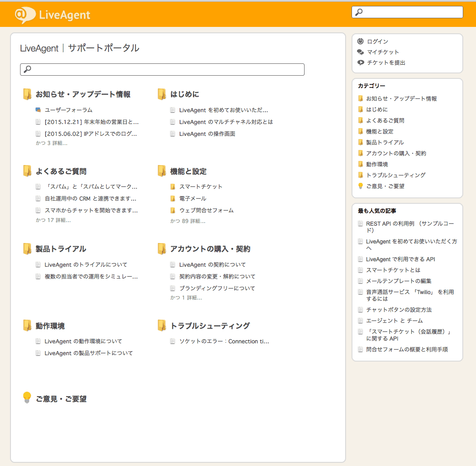The image size is (476, 466).
Task: Click sidebar folder icon next to 動作環境
Action: 360,164
